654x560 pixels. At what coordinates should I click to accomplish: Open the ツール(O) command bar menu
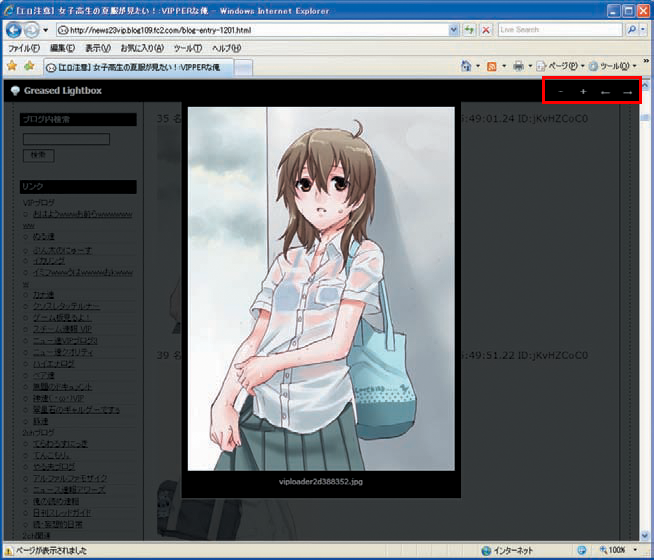612,66
